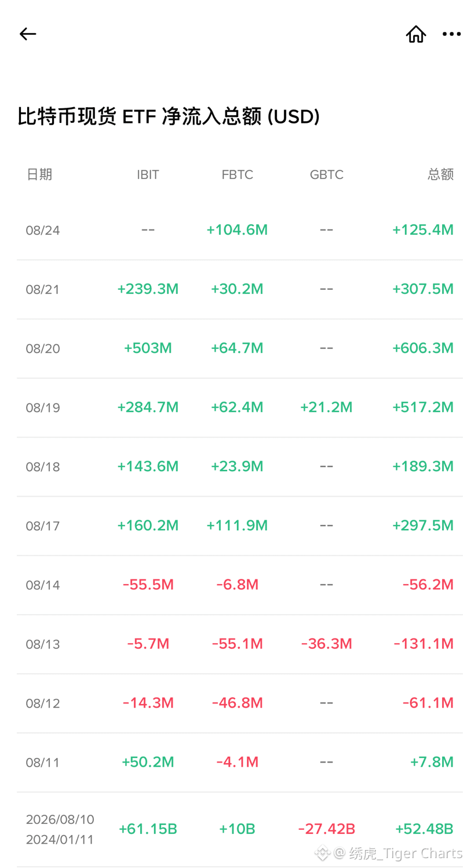
Task: Tap cumulative GBTC -27.42B value
Action: (x=326, y=829)
